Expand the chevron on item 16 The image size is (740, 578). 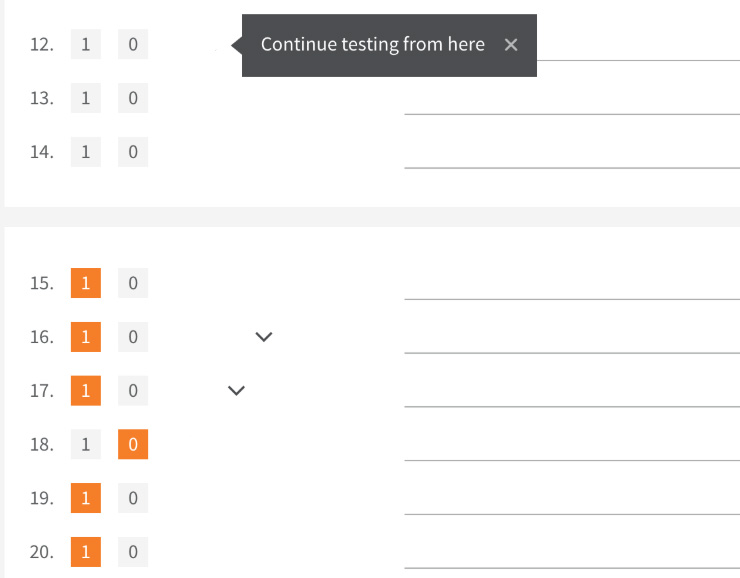click(x=264, y=337)
